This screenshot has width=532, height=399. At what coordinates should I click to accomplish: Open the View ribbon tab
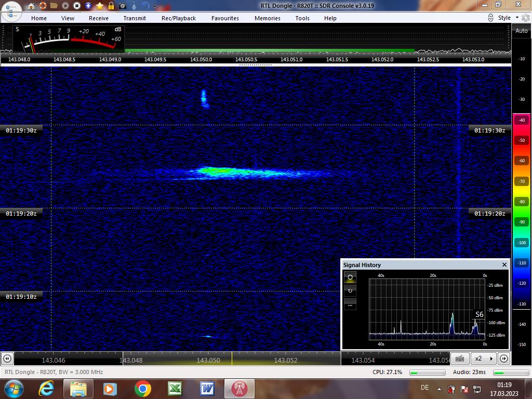pos(68,18)
